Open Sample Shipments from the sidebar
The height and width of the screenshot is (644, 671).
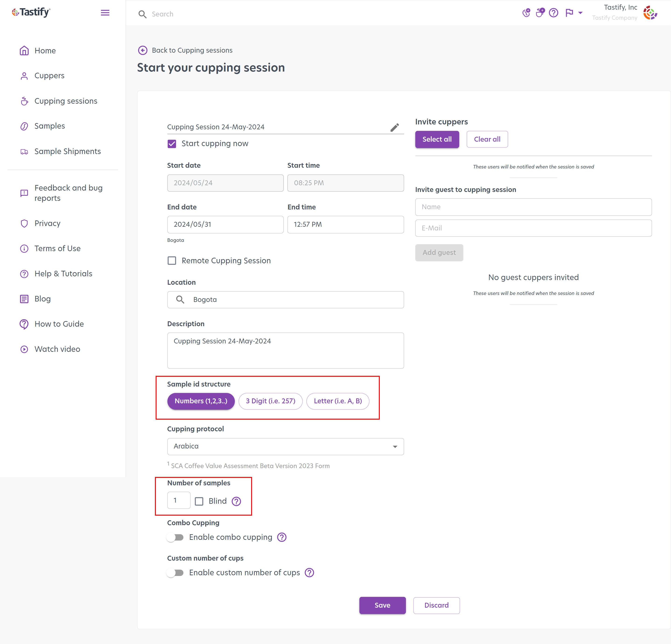point(67,151)
